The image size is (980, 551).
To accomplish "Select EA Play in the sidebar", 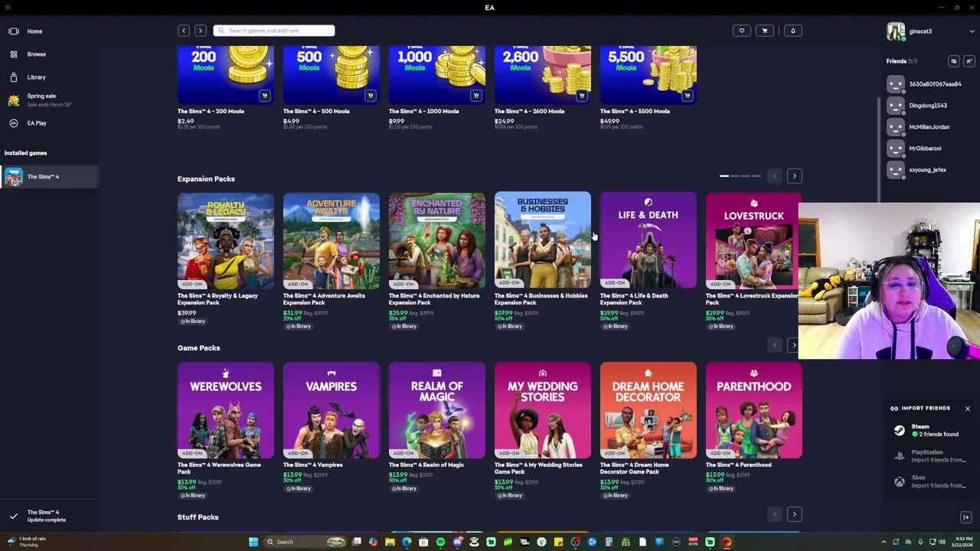I will tap(37, 123).
